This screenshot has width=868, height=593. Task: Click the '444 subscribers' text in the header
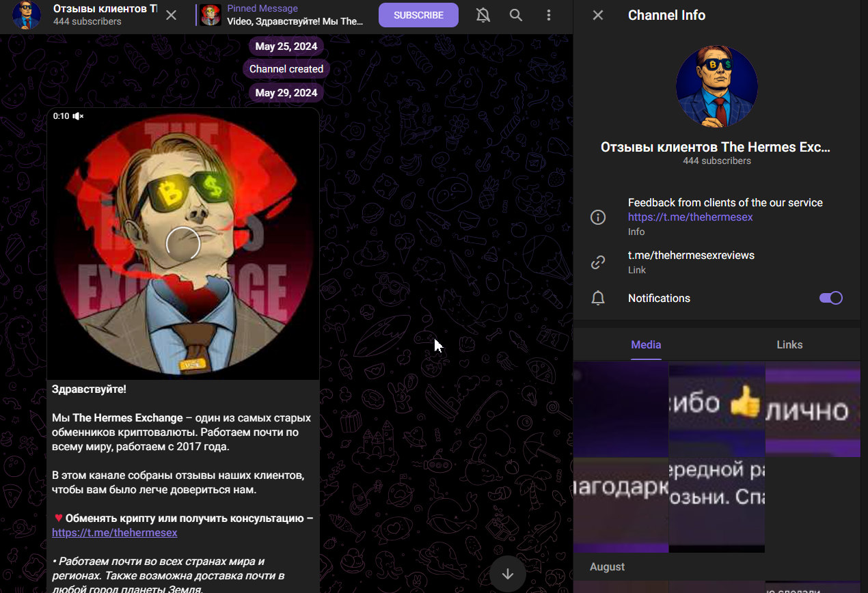pos(87,22)
